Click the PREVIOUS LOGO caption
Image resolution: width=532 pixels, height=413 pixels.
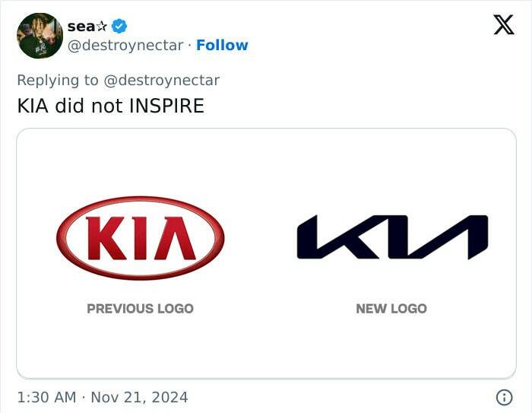pos(140,309)
